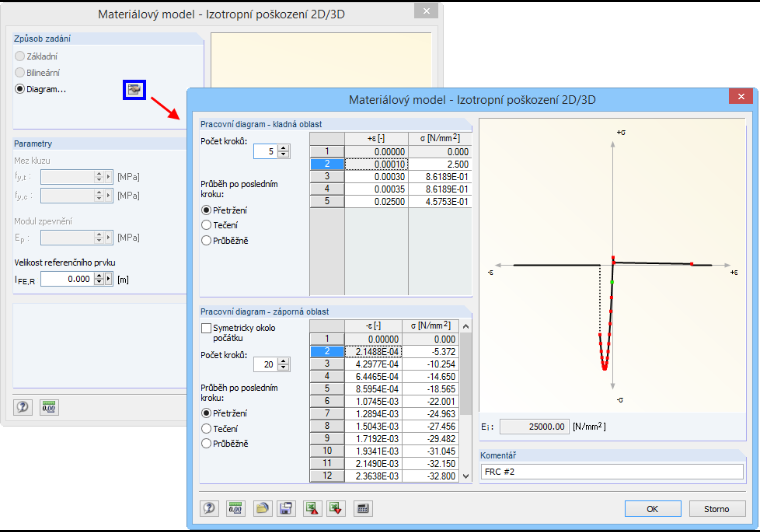
Task: Select Základní radio in background dialog
Action: tap(20, 56)
